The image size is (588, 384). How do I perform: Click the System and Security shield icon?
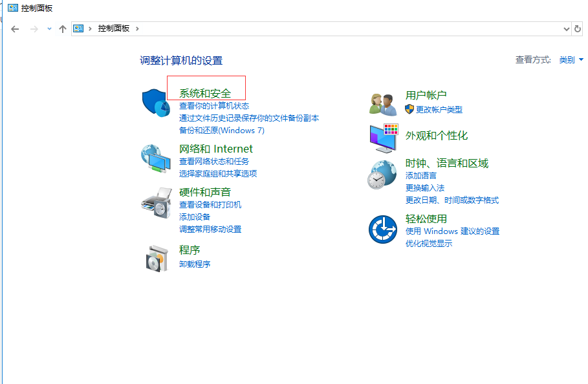(156, 103)
